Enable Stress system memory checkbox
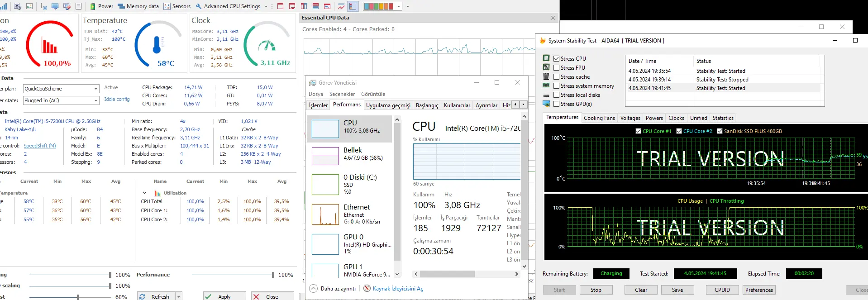868x300 pixels. click(x=556, y=86)
